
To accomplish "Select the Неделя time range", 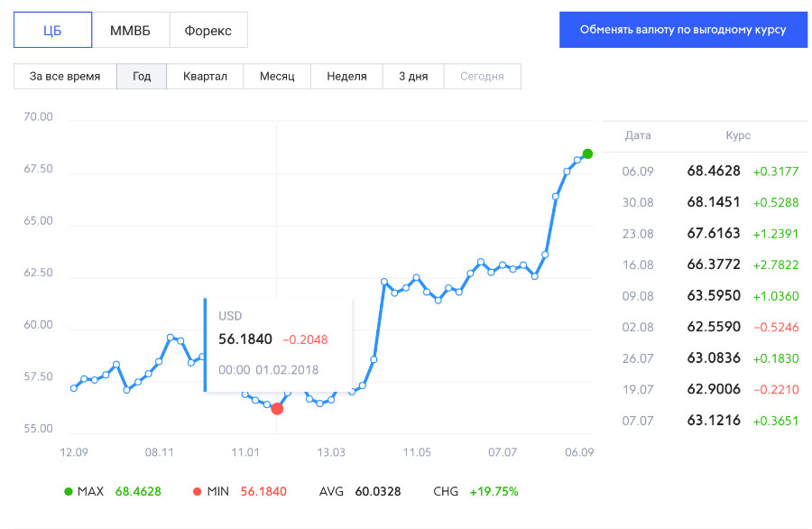I will 346,76.
